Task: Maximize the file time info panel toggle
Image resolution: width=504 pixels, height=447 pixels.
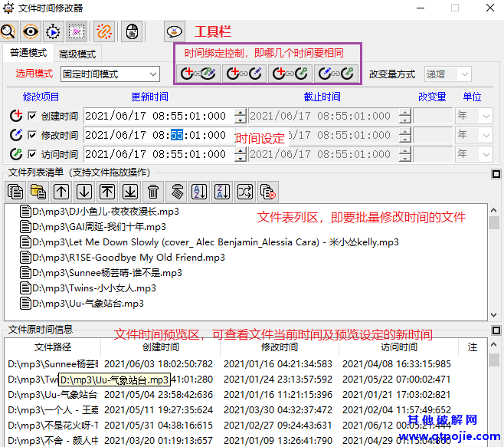Action: (x=496, y=330)
